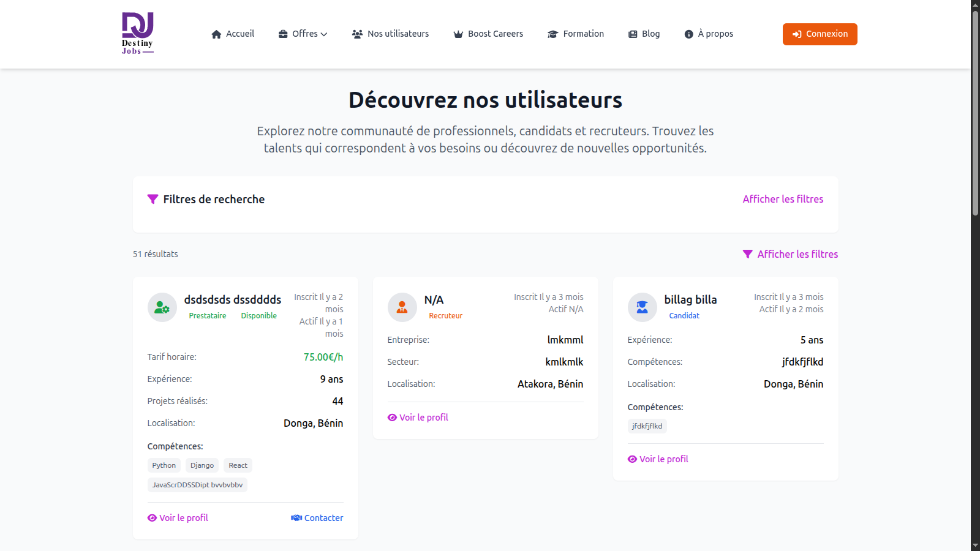
Task: Open the Formation section
Action: [576, 34]
